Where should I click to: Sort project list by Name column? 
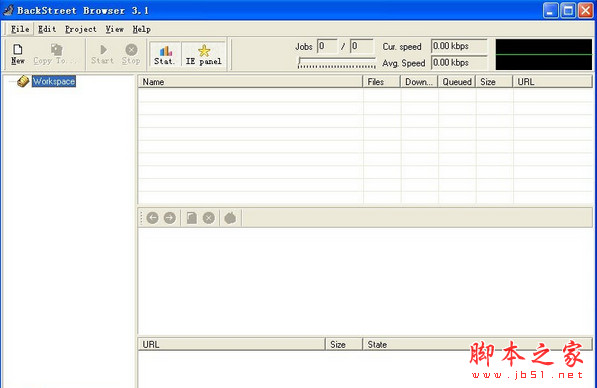click(x=250, y=82)
